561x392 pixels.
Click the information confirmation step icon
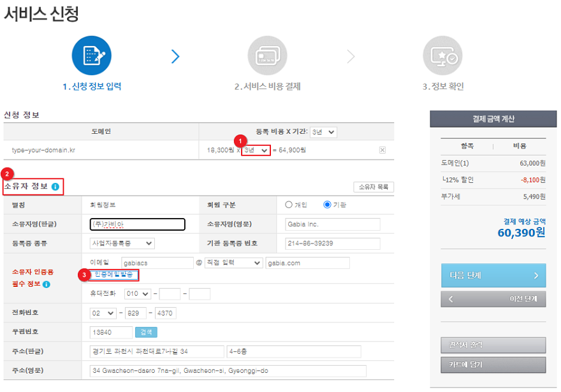point(442,56)
